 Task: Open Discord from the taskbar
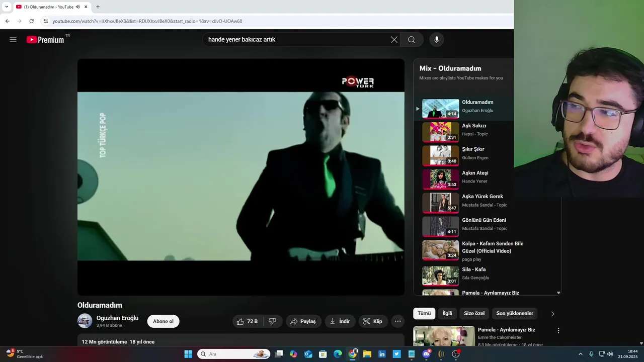pyautogui.click(x=427, y=354)
